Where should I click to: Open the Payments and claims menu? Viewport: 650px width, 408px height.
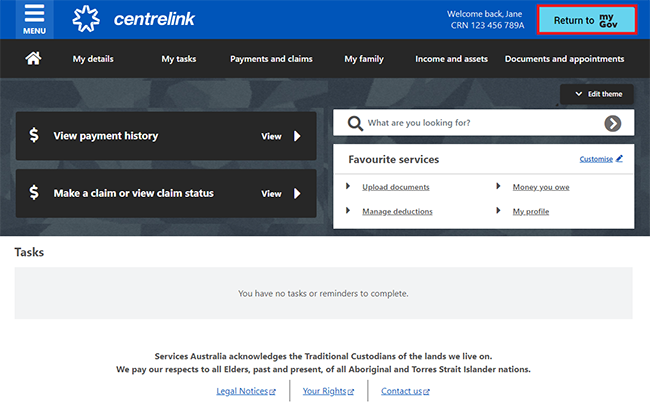point(271,59)
